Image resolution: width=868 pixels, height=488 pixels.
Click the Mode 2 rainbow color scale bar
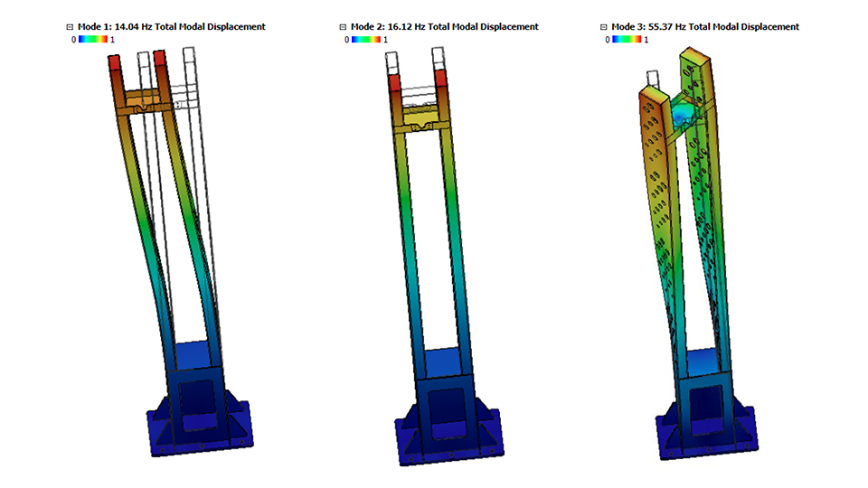click(x=366, y=40)
